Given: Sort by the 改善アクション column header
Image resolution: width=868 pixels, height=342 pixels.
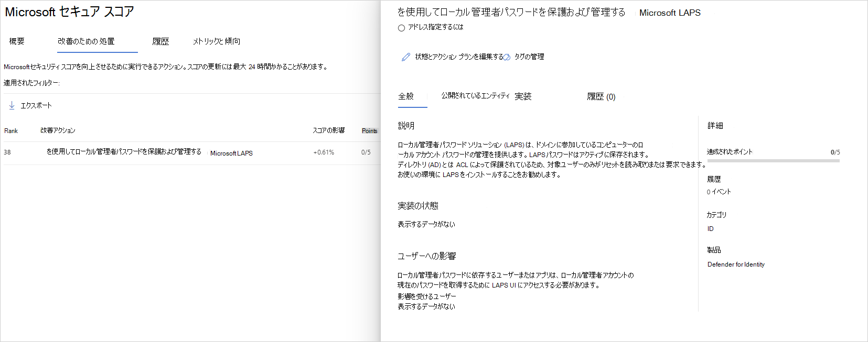Looking at the screenshot, I should point(58,130).
